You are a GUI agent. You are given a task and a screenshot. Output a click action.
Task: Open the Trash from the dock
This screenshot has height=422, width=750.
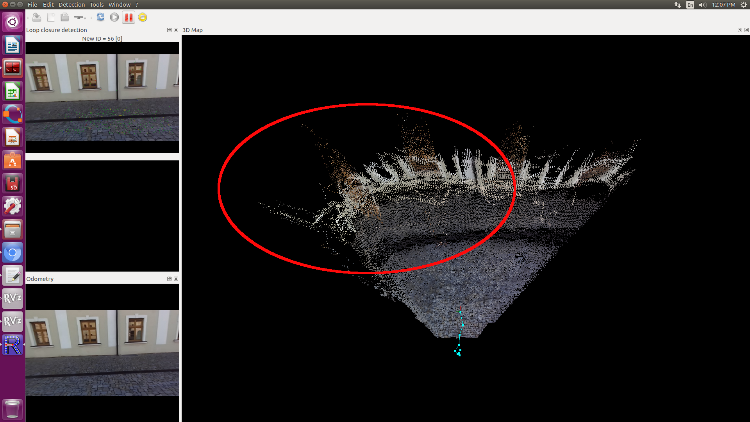point(13,408)
